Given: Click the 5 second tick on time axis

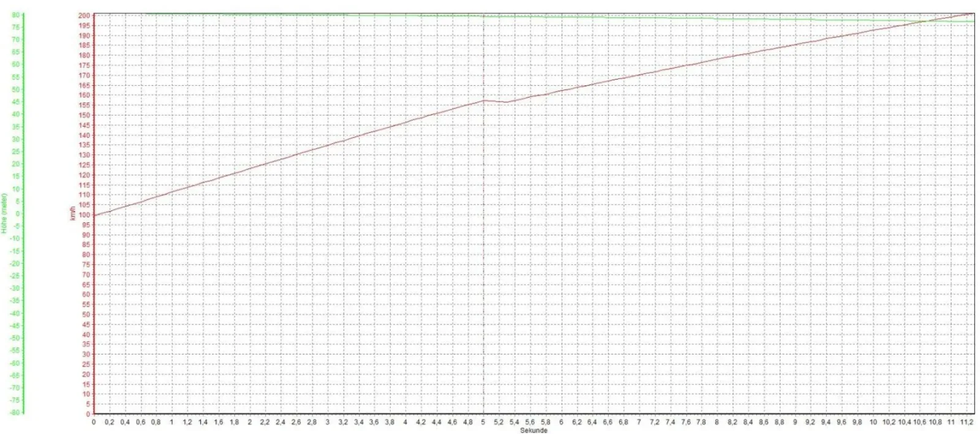Looking at the screenshot, I should (483, 422).
